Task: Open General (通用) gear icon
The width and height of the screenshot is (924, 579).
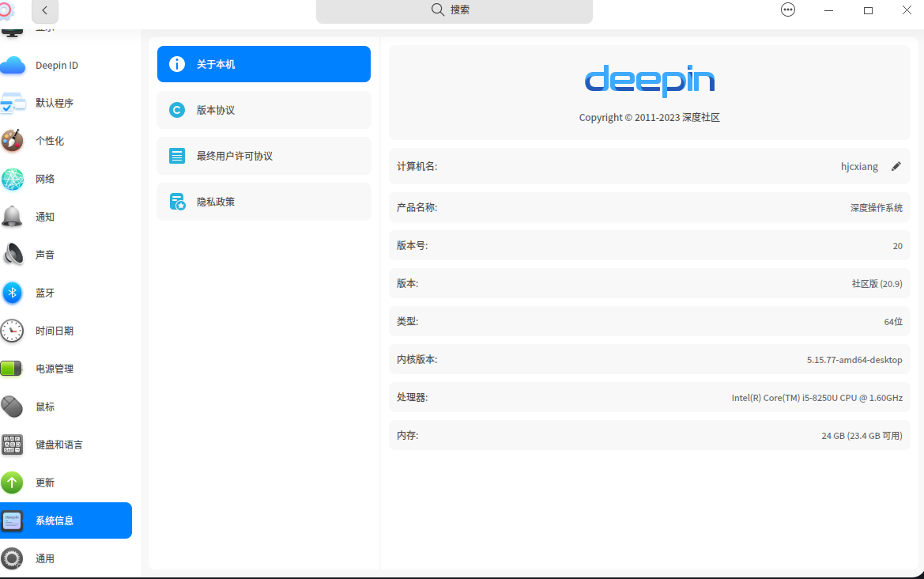Action: pos(13,558)
